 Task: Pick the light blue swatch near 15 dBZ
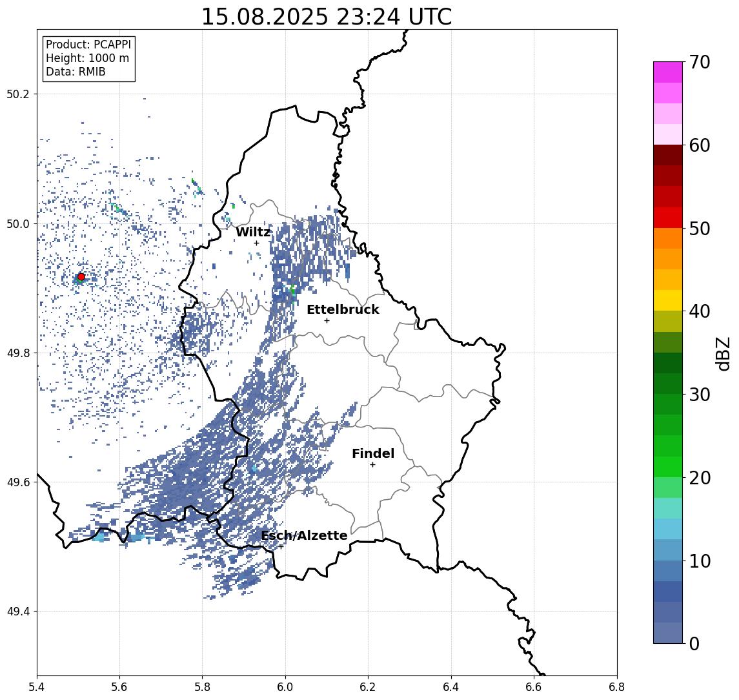tap(668, 529)
